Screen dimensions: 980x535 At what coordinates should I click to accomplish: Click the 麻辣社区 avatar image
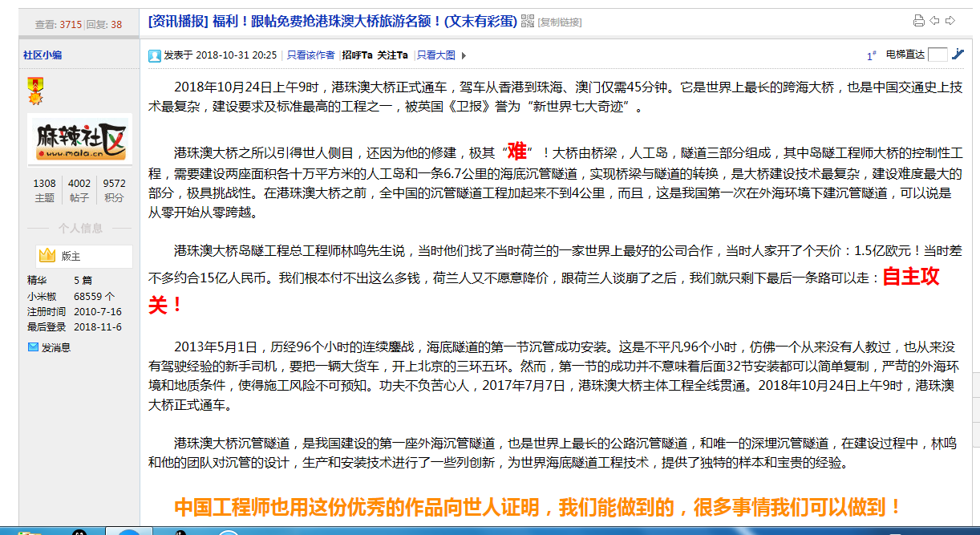coord(79,140)
